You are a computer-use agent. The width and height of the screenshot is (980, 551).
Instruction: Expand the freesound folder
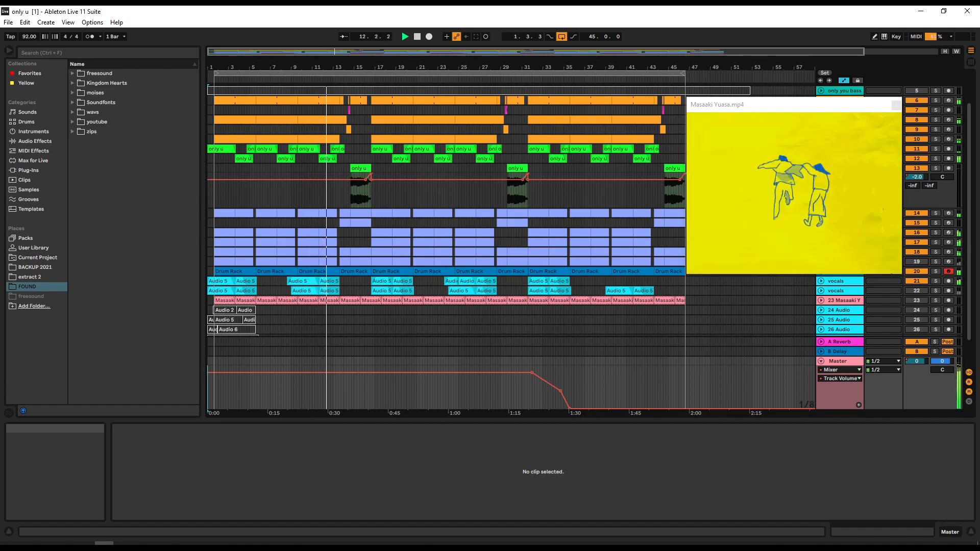[72, 73]
